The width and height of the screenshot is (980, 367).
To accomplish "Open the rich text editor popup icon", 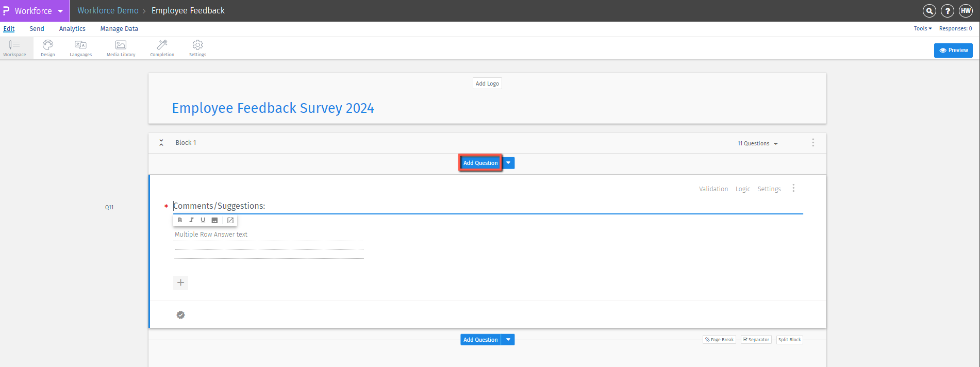I will point(230,220).
